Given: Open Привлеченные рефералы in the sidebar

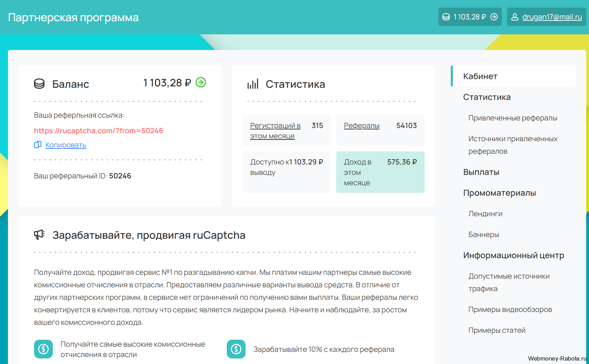Looking at the screenshot, I should [513, 118].
